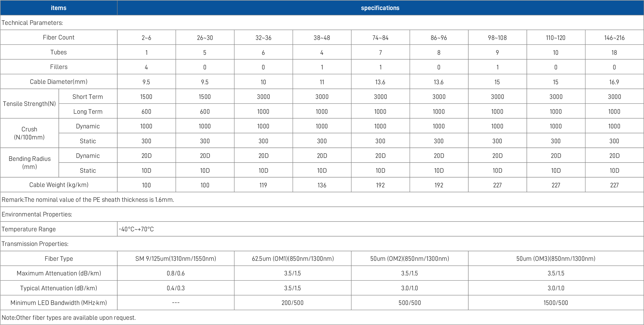Viewport: 644px width, 325px height.
Task: Click the PE sheath thickness remark
Action: 88,200
